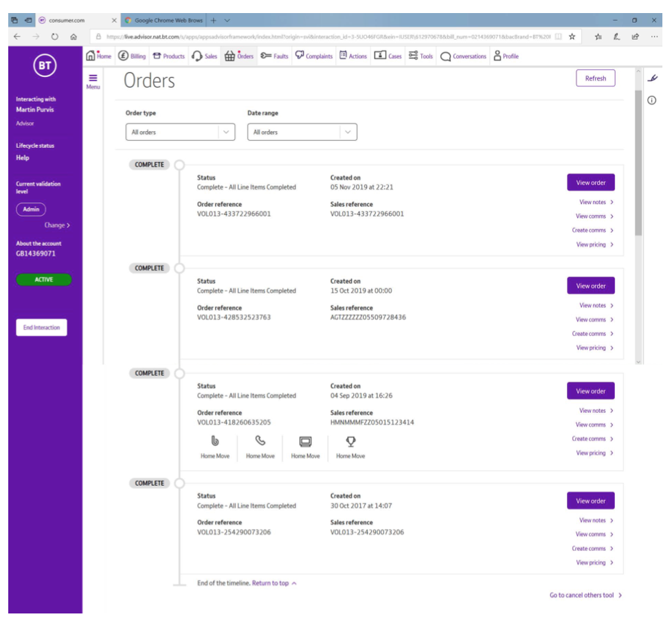Click the ACTIVE account status badge
This screenshot has height=632, width=672.
coord(44,280)
